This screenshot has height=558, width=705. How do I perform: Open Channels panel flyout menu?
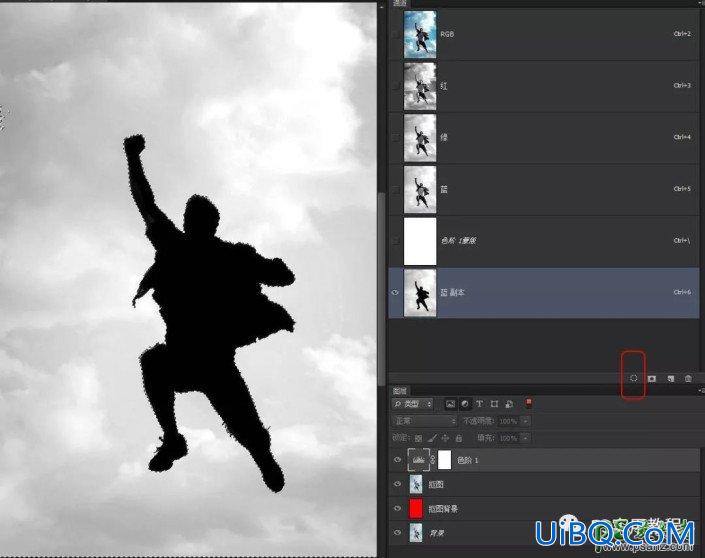coord(701,3)
